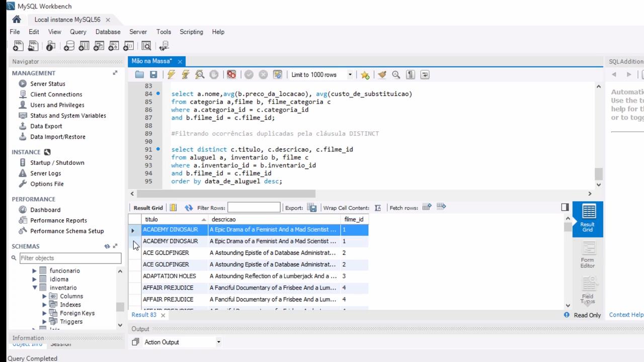
Task: Refresh the result grid data
Action: coord(189,208)
